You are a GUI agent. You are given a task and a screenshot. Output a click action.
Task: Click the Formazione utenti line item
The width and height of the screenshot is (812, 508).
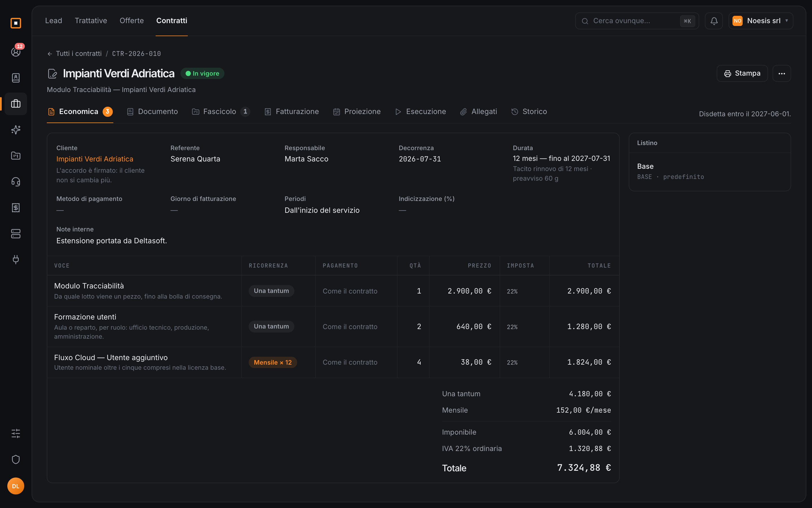click(x=333, y=327)
